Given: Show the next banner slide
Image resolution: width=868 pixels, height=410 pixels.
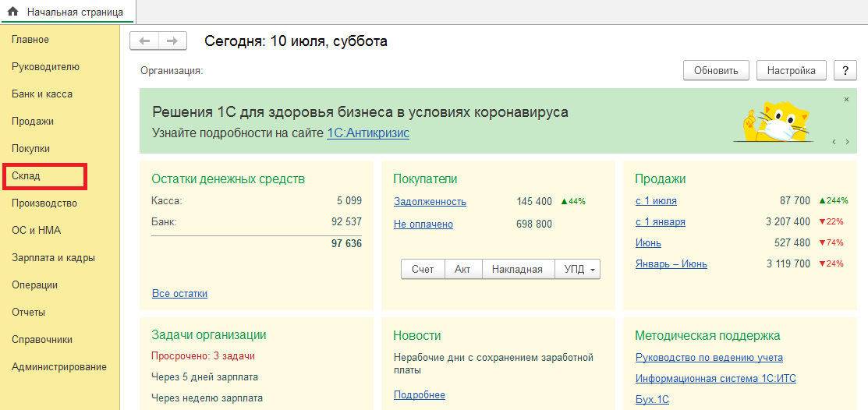Looking at the screenshot, I should click(848, 142).
